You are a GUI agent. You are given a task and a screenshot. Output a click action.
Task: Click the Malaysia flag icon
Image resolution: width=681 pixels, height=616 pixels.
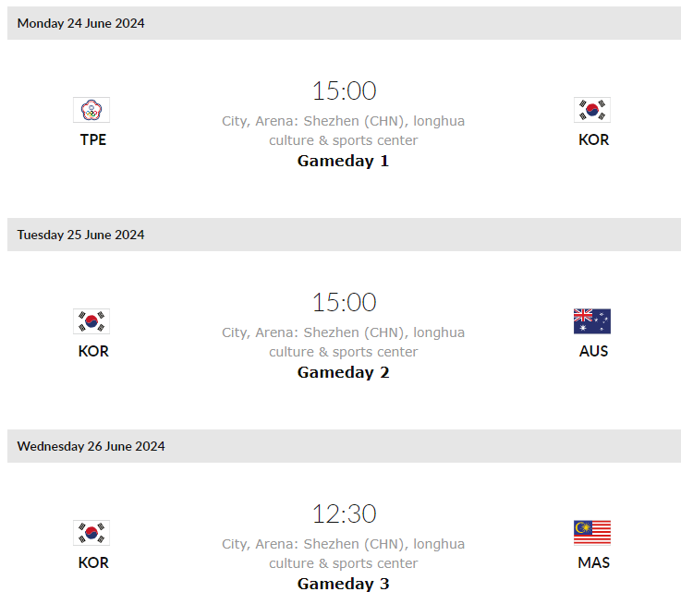592,533
